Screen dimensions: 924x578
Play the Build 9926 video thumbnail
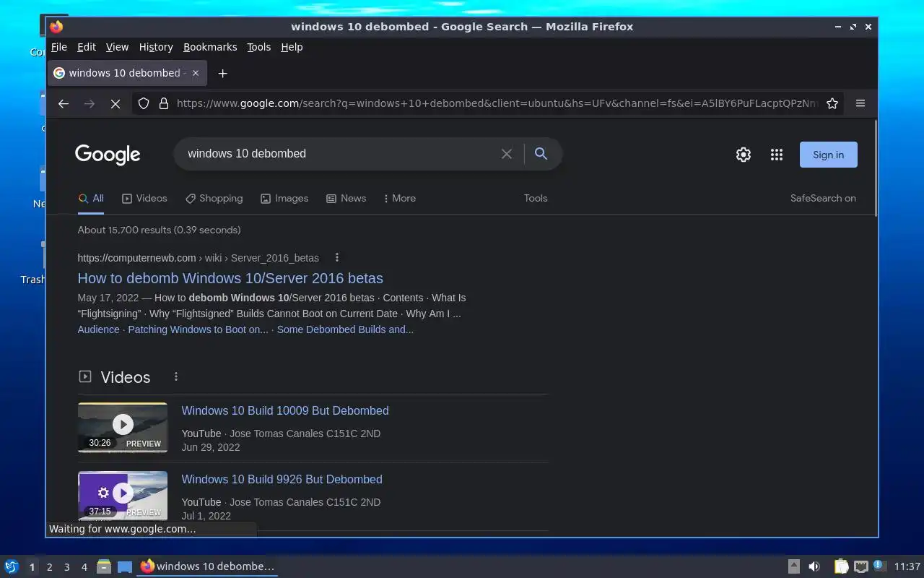(x=123, y=495)
